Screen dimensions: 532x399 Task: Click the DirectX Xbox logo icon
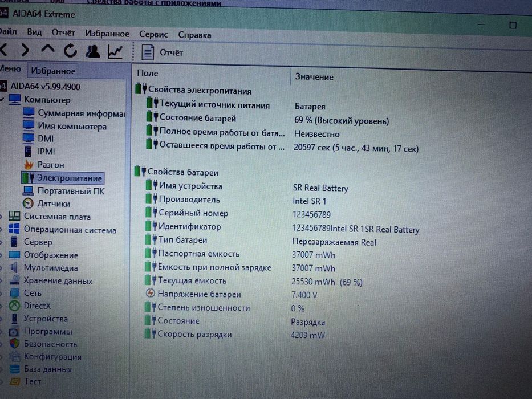point(14,306)
